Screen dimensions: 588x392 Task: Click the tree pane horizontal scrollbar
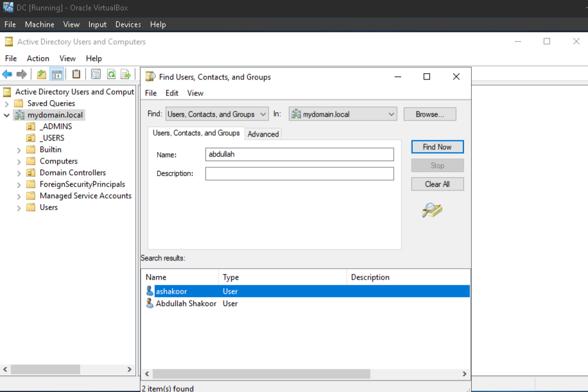(x=46, y=369)
